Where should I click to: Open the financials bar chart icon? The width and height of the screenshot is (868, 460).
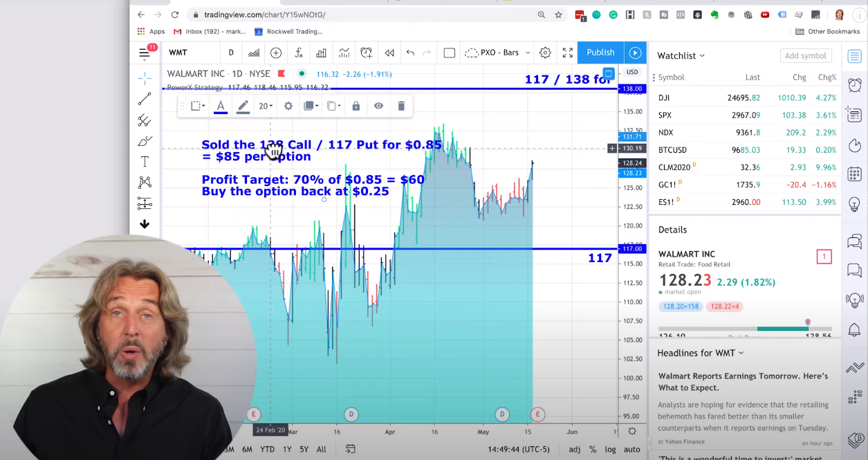[321, 53]
